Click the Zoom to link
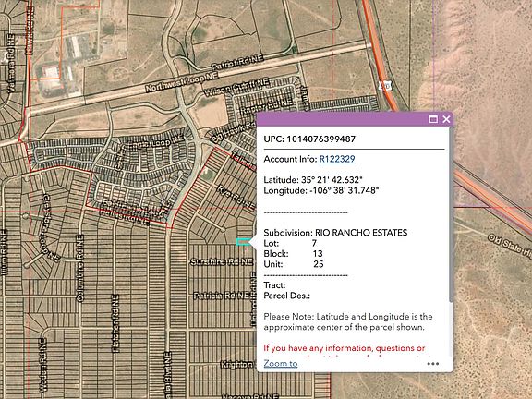Viewport: 532px width, 399px height. pyautogui.click(x=281, y=363)
